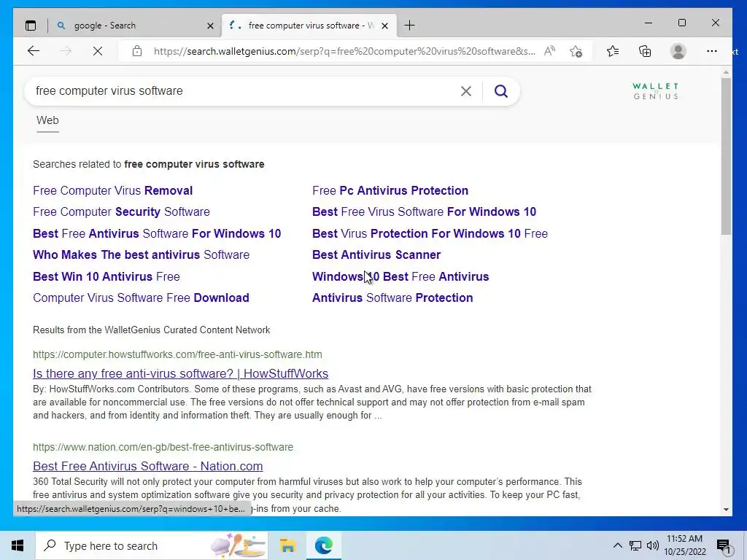Open the notification center icon
Viewport: 747px width, 560px height.
point(723,545)
